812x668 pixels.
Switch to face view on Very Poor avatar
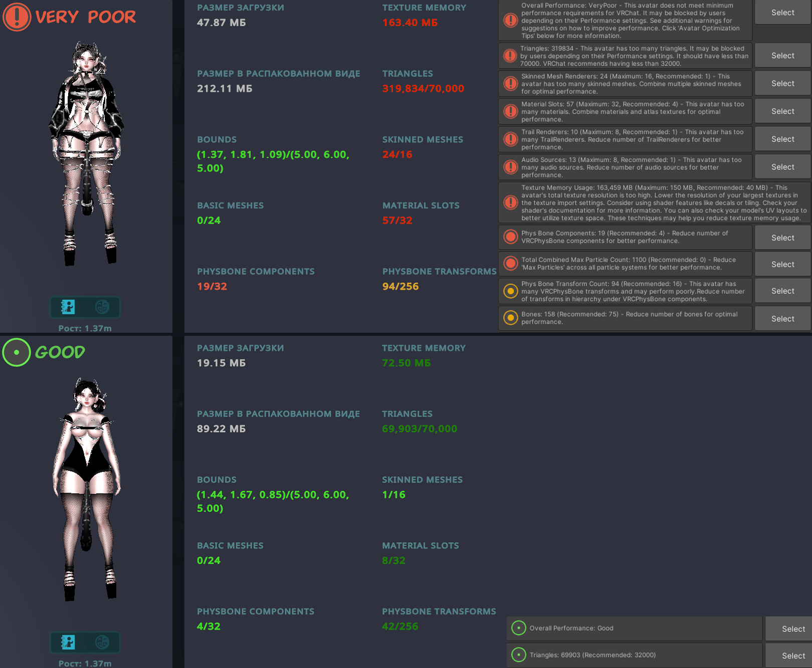click(x=102, y=307)
